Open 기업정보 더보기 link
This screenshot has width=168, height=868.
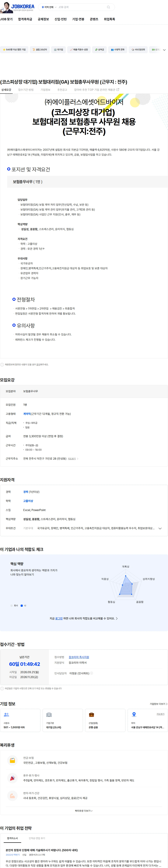point(158,704)
